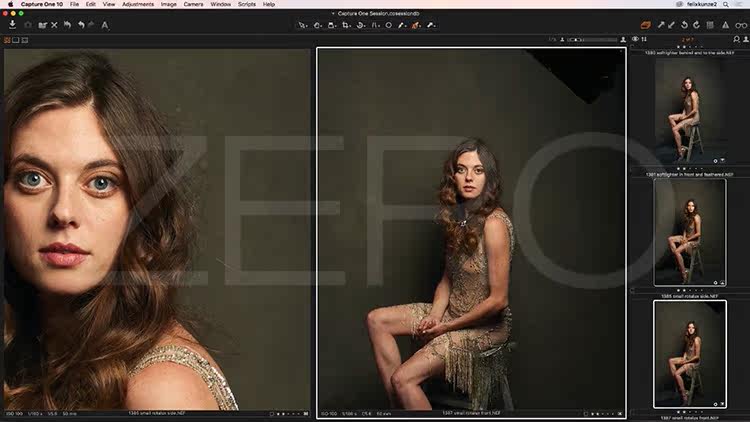The height and width of the screenshot is (422, 750).
Task: Toggle browser visibility with the eye icon
Action: (x=635, y=39)
